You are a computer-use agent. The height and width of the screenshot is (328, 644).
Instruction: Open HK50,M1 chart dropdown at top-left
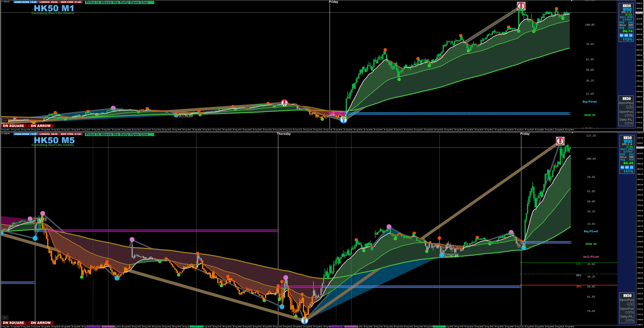pyautogui.click(x=2, y=2)
